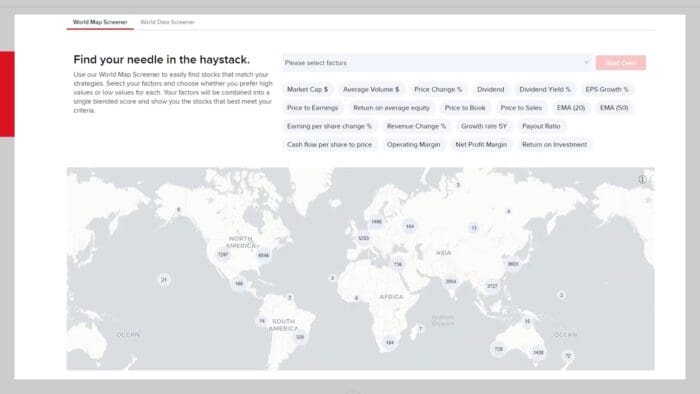
Task: Switch to World Map Screener tab
Action: 100,22
